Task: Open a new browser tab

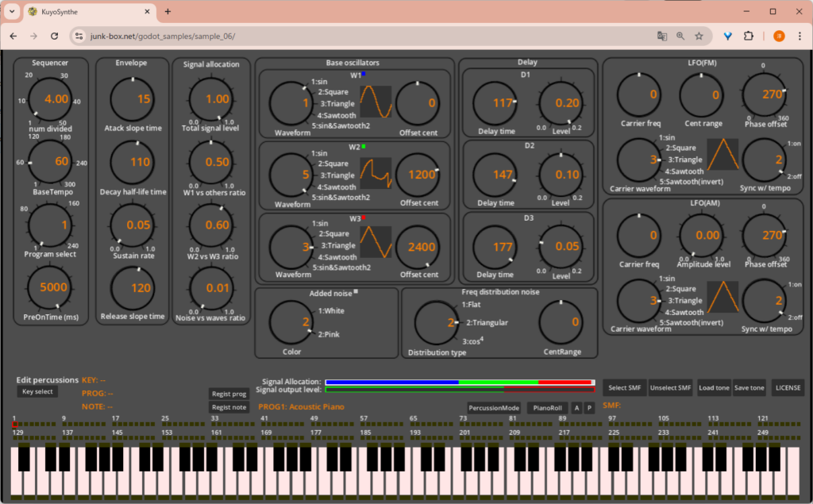Action: (x=168, y=12)
